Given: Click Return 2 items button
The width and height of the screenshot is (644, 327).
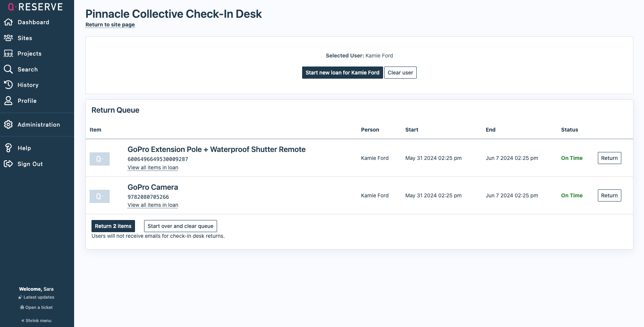Looking at the screenshot, I should (x=113, y=226).
